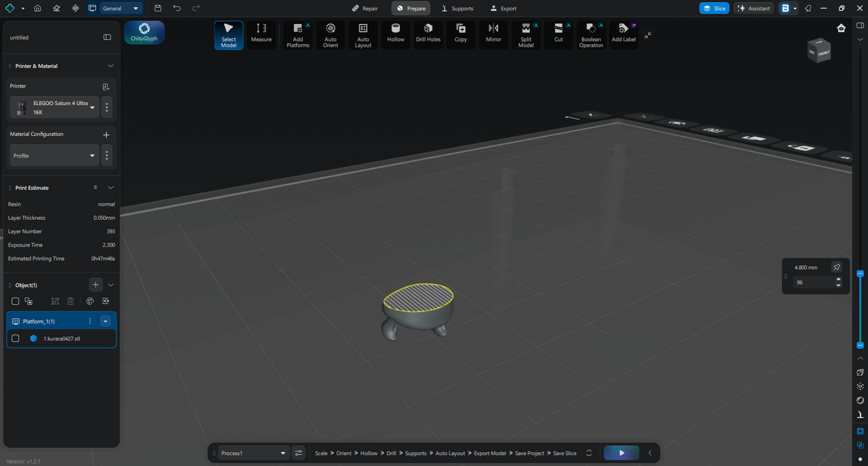
Task: Open the Process1 dropdown
Action: [253, 453]
